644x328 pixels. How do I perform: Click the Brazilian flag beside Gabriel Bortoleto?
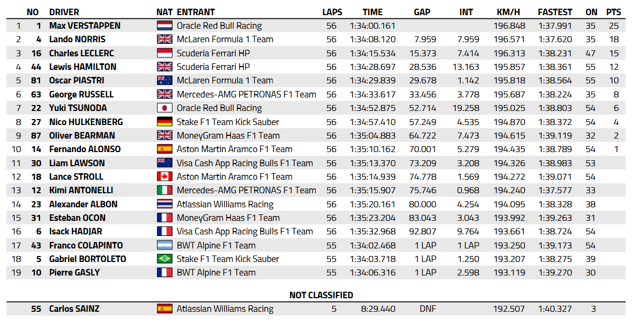(x=164, y=259)
